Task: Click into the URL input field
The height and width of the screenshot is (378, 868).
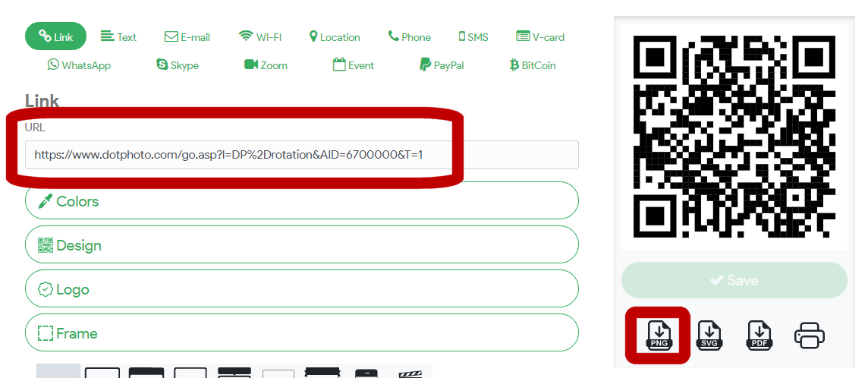Action: click(302, 155)
